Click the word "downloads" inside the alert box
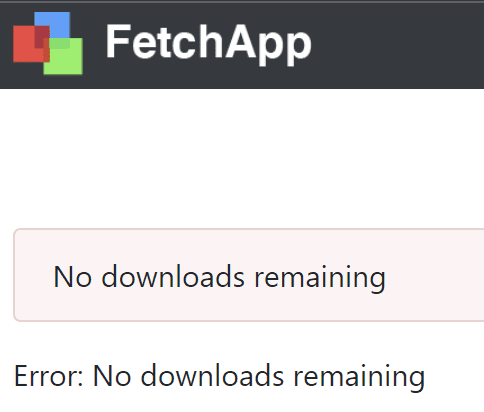The height and width of the screenshot is (412, 484). coord(173,276)
